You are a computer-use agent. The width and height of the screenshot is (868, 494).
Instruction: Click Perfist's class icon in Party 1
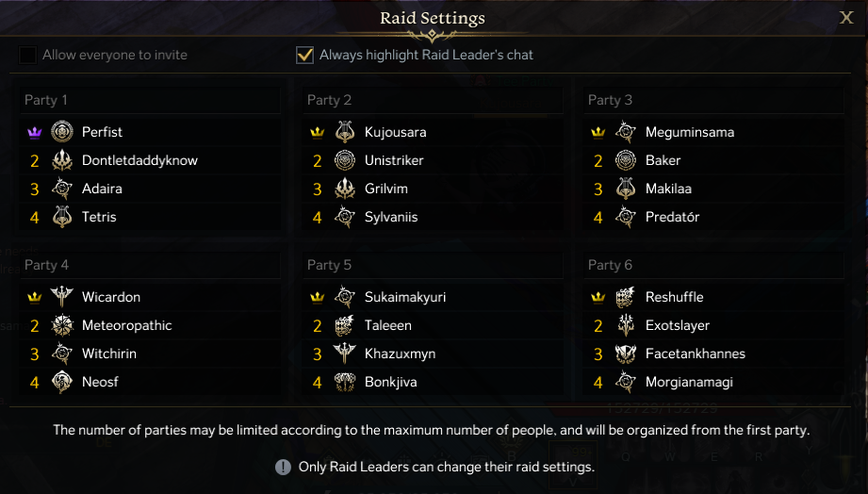(62, 132)
